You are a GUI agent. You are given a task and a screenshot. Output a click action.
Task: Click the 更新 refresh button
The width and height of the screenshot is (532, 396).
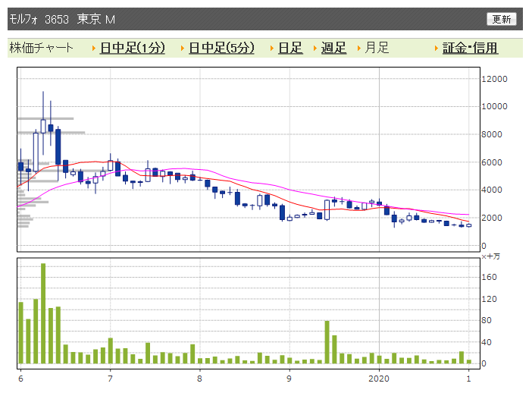[x=501, y=19]
